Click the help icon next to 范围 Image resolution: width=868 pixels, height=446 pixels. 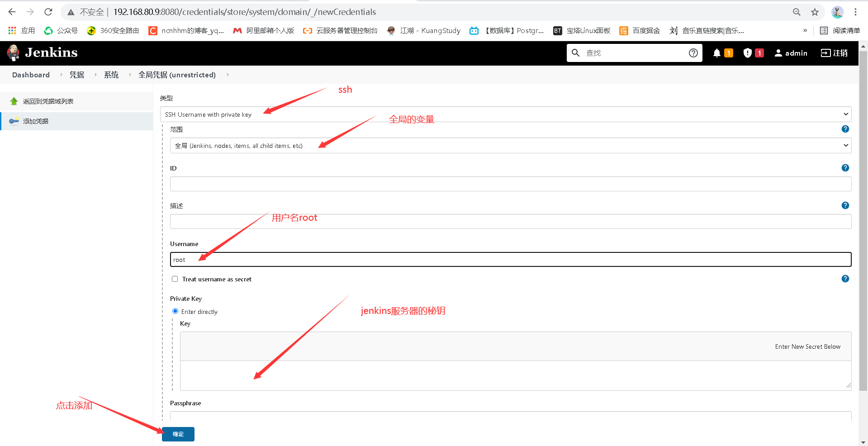pyautogui.click(x=845, y=129)
